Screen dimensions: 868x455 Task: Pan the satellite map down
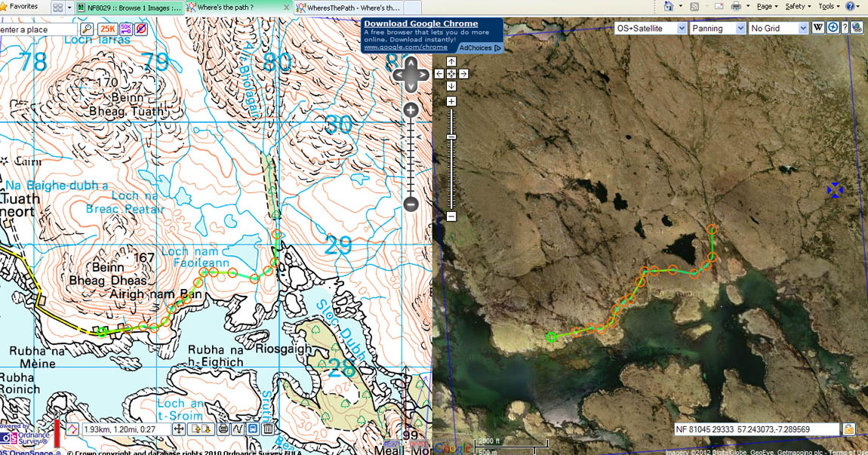coord(451,86)
